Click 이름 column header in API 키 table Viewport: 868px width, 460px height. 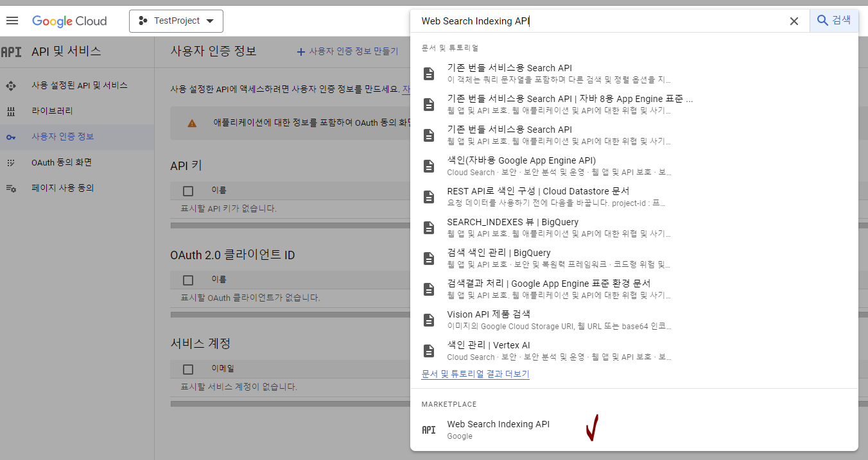tap(219, 191)
